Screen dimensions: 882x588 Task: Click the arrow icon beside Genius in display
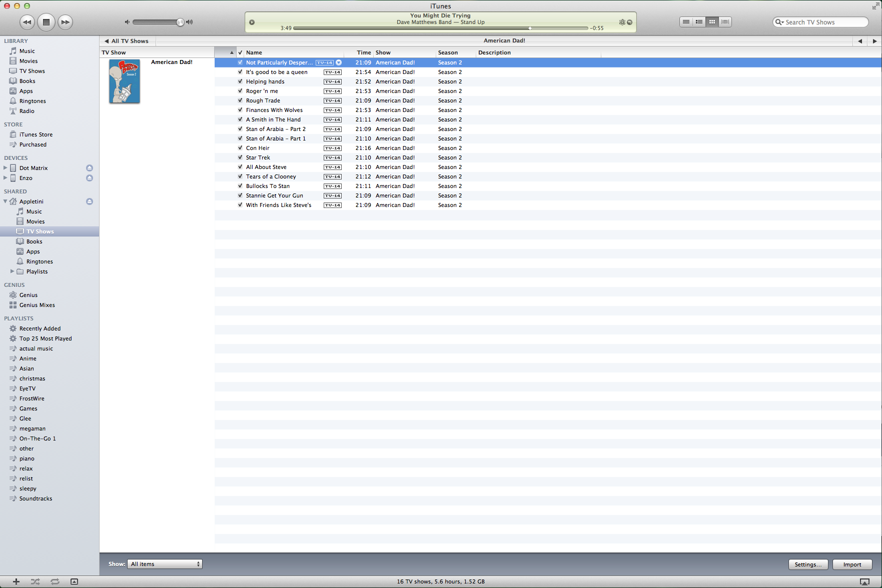(x=629, y=22)
